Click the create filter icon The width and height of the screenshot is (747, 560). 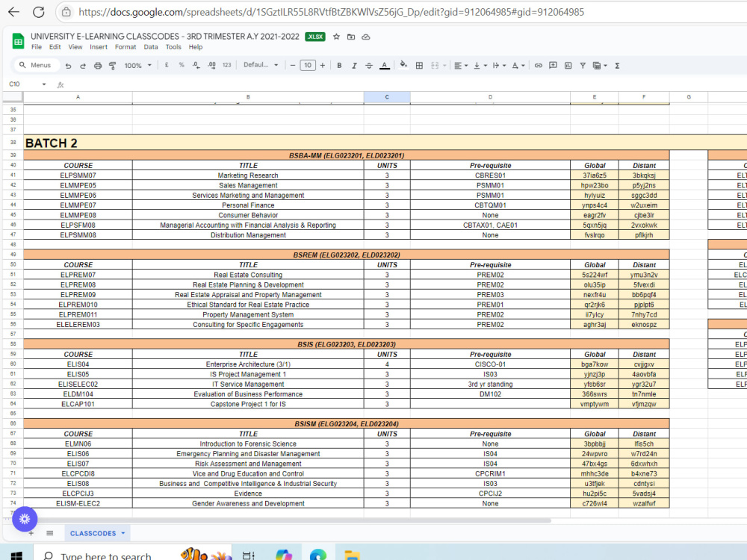pyautogui.click(x=583, y=66)
